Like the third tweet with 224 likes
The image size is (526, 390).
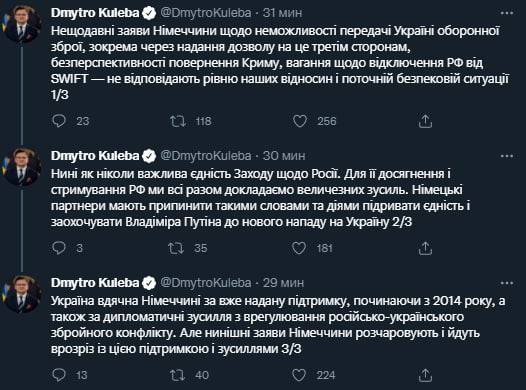[299, 375]
